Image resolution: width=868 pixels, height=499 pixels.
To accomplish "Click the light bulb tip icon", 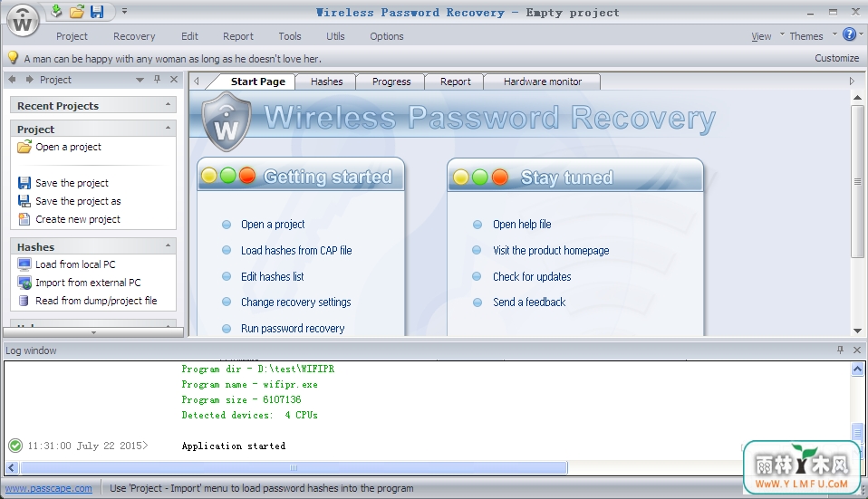I will pos(13,58).
